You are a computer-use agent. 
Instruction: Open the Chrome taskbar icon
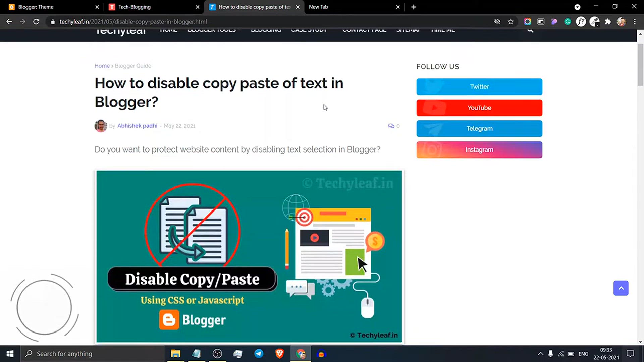(301, 354)
